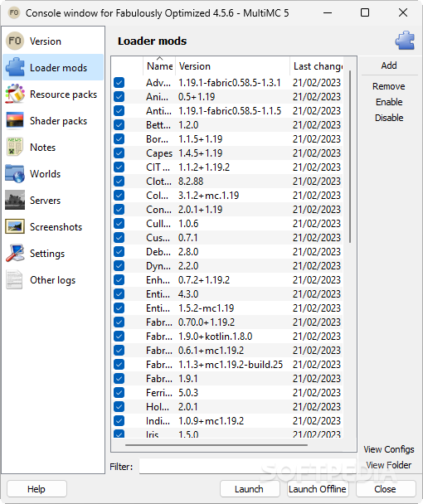Select the version cell 1.19.1-fabric0.58.5-1.1.5

point(230,111)
